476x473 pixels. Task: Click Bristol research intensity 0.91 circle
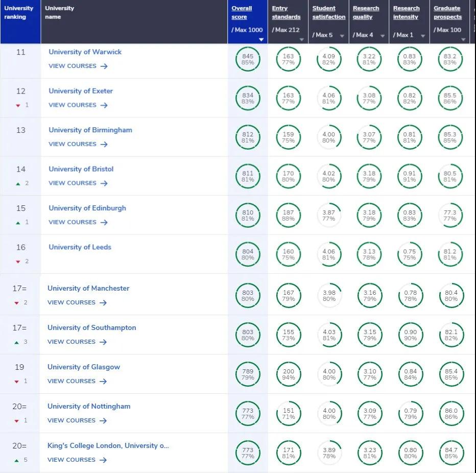point(409,176)
